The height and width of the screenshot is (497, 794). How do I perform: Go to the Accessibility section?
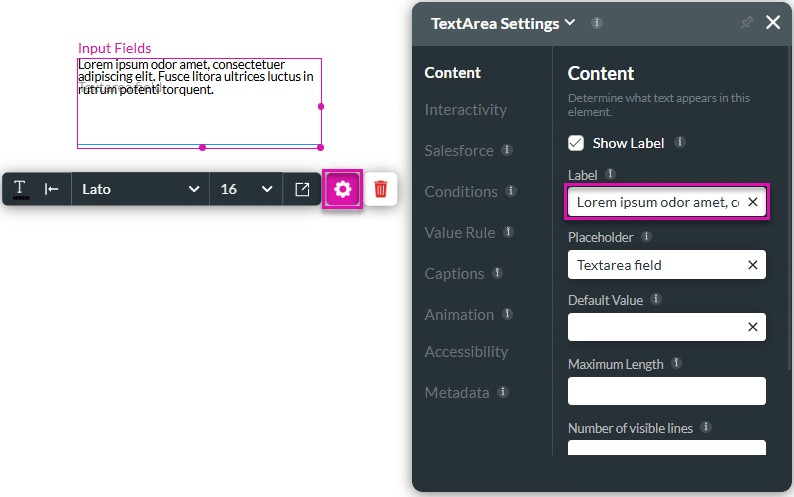click(x=466, y=351)
